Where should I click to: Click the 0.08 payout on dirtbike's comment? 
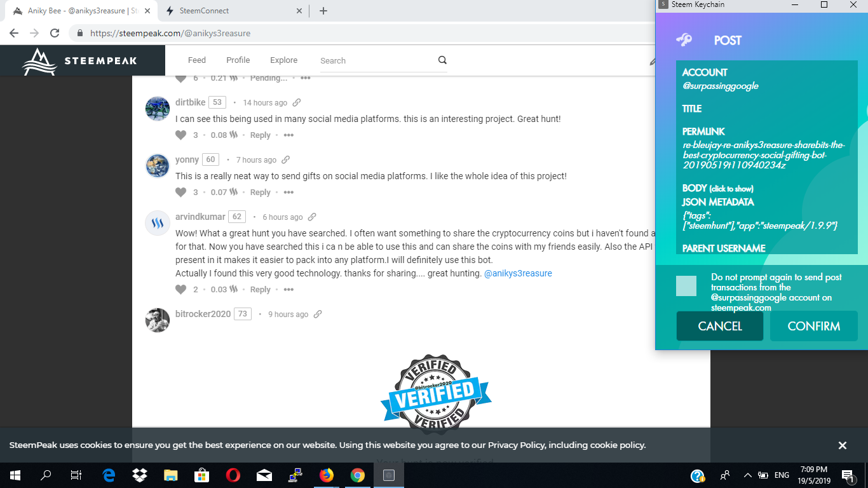pyautogui.click(x=224, y=135)
